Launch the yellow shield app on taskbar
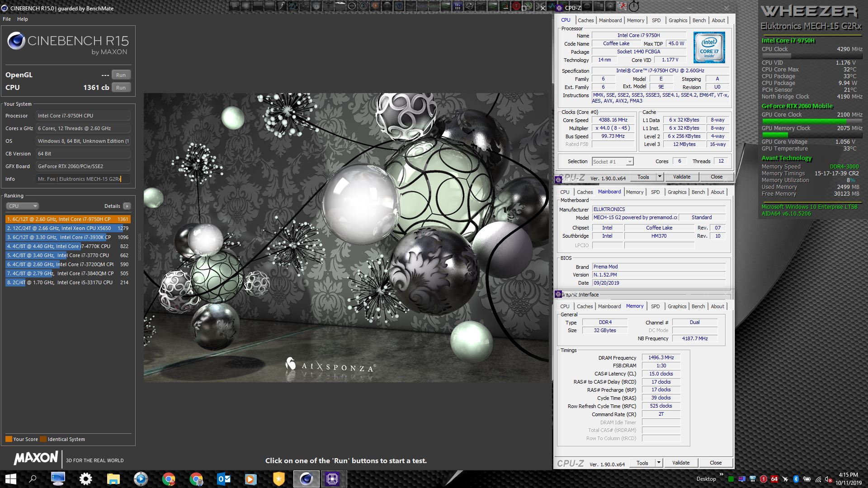This screenshot has width=868, height=488. (x=279, y=479)
